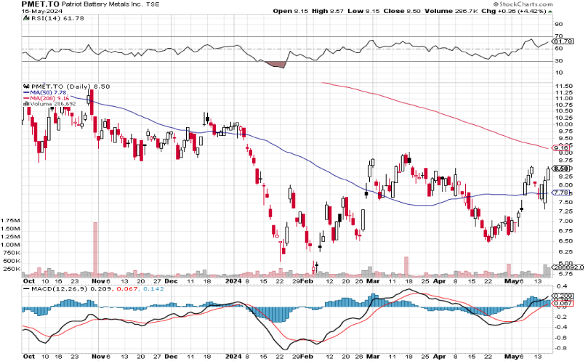Click the 8.50 current price tag on axis
This screenshot has width=588, height=364.
(560, 169)
